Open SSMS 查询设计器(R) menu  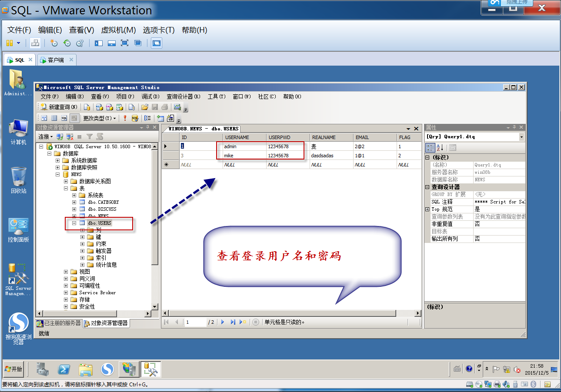click(184, 96)
